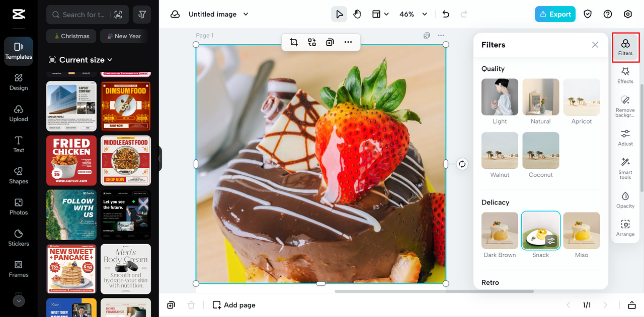The image size is (644, 317).
Task: Choose the Fried Chicken template
Action: click(71, 161)
